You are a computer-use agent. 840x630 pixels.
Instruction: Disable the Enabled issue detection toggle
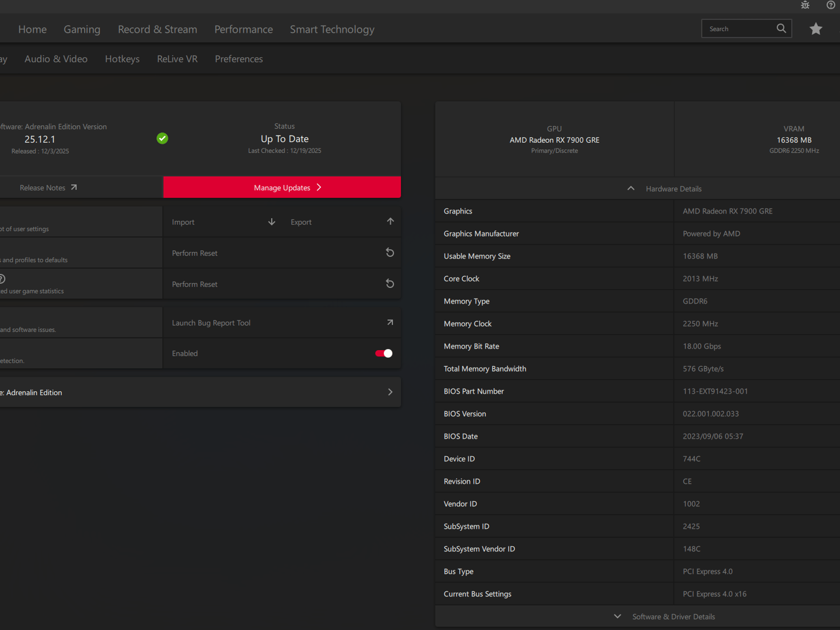(383, 353)
